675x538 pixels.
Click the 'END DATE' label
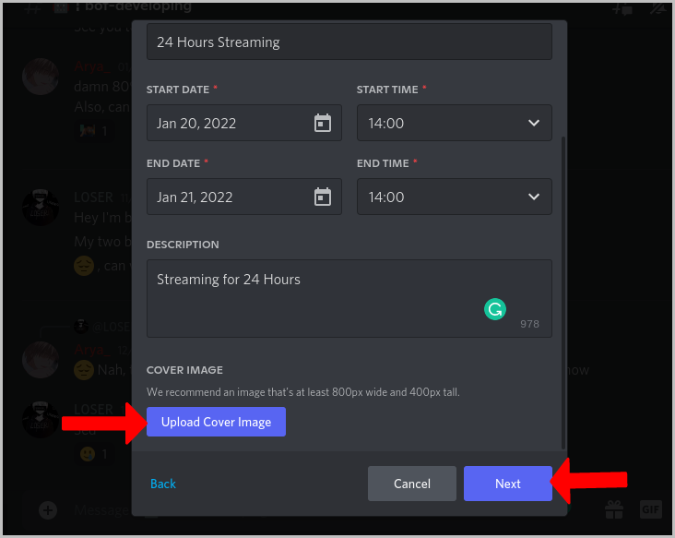[173, 164]
